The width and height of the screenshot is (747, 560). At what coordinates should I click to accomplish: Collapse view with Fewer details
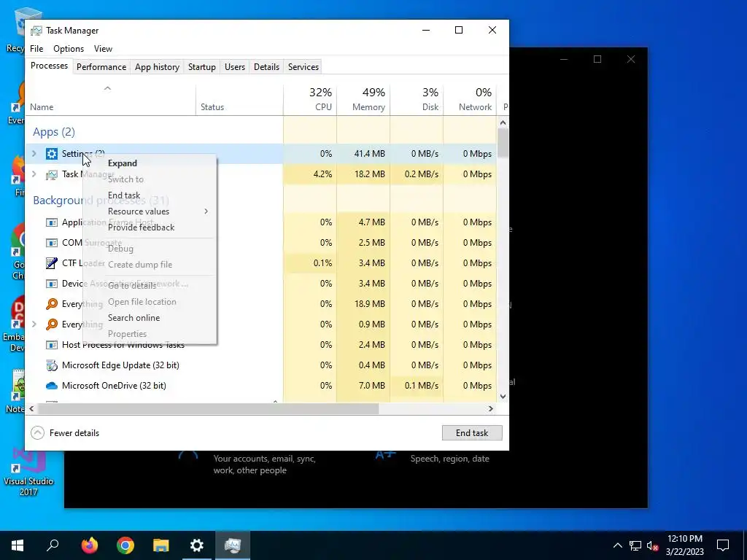click(65, 433)
